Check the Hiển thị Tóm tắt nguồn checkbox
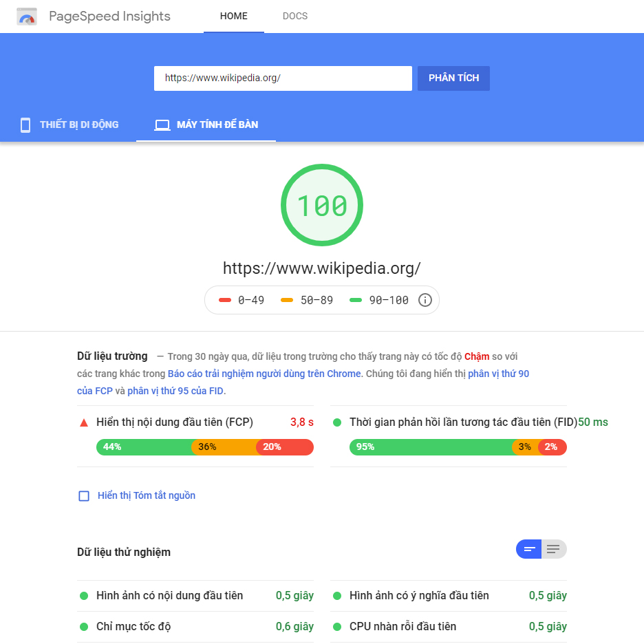Screen dimensions: 644x644 (x=83, y=495)
